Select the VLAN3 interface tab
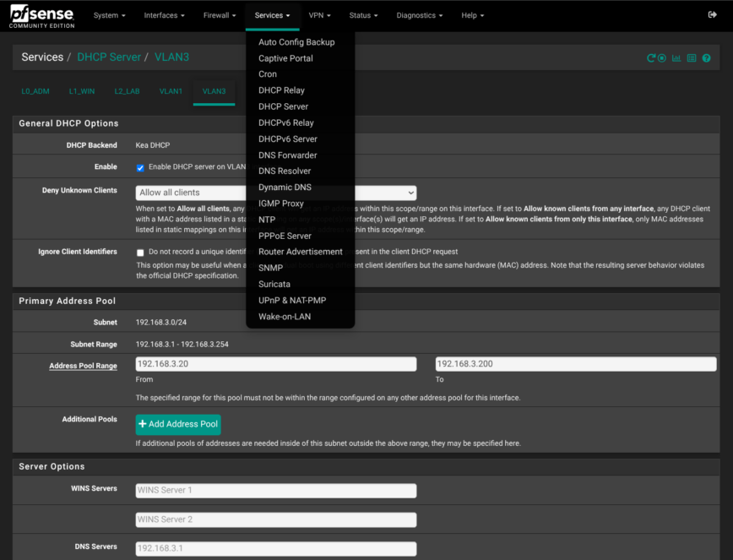 (214, 91)
